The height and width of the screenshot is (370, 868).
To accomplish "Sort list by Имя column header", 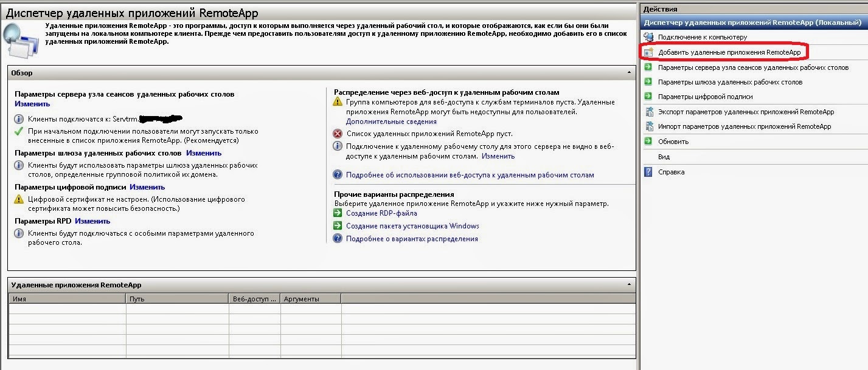I will click(68, 299).
